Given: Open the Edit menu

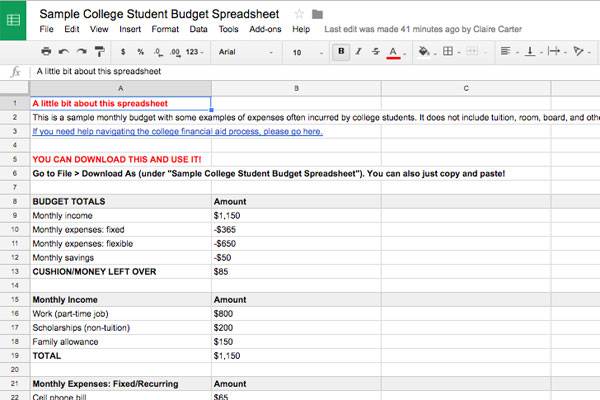Looking at the screenshot, I should pyautogui.click(x=72, y=29).
